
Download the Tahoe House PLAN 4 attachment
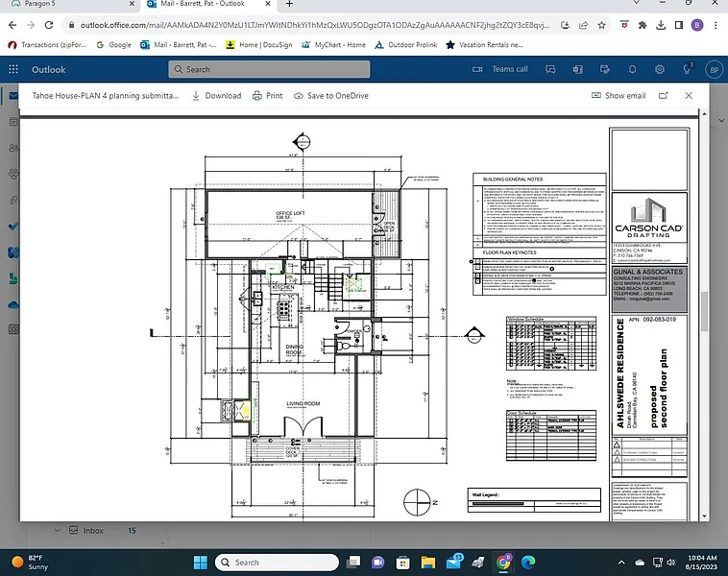[x=216, y=96]
